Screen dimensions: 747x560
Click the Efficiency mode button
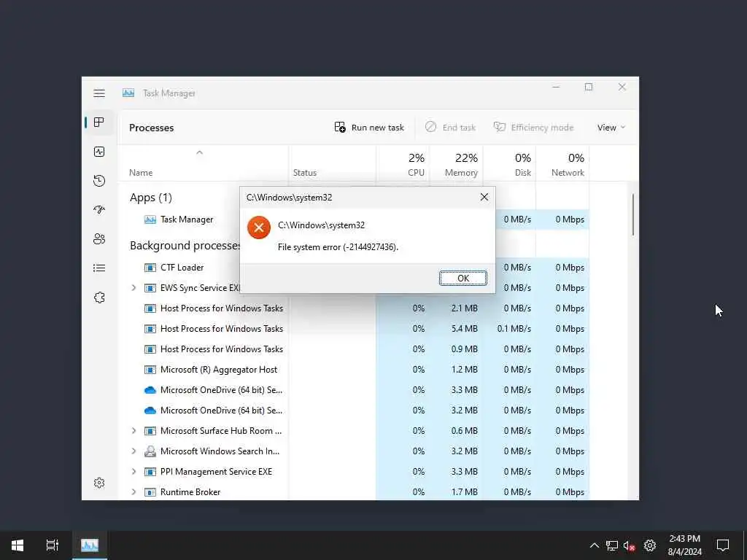533,127
